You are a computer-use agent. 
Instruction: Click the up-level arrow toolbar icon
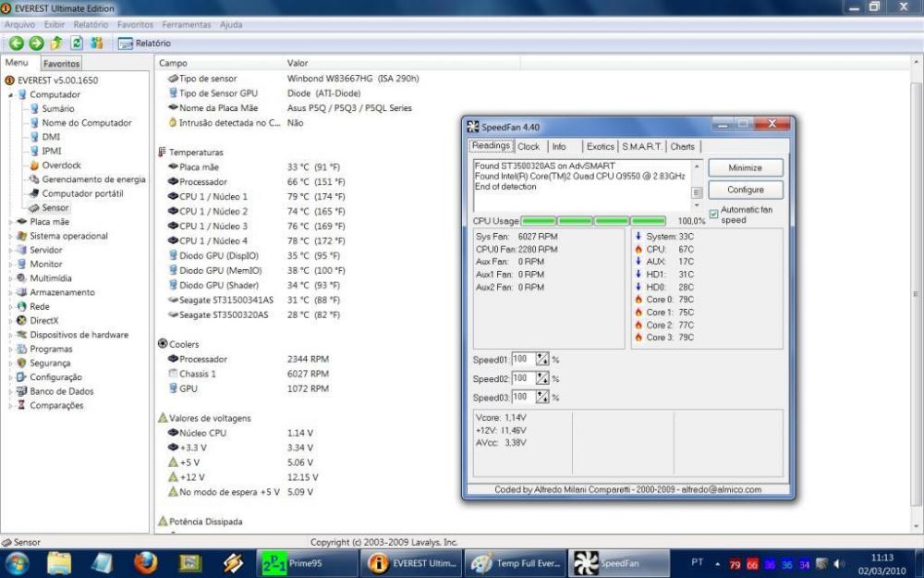pyautogui.click(x=56, y=43)
